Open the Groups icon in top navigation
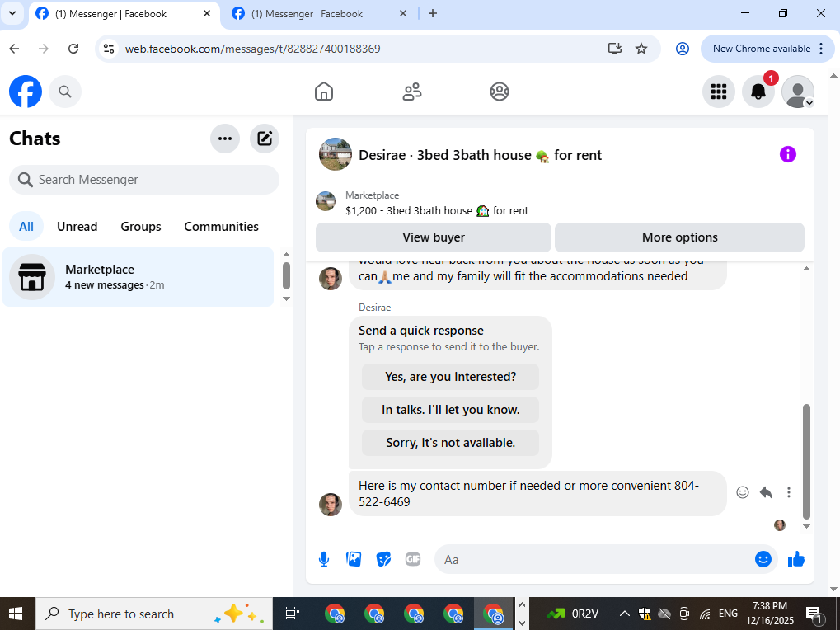The width and height of the screenshot is (840, 630). click(x=500, y=92)
